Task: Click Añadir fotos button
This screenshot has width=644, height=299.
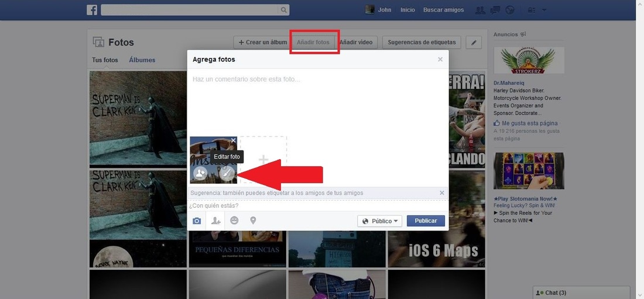Action: tap(313, 42)
